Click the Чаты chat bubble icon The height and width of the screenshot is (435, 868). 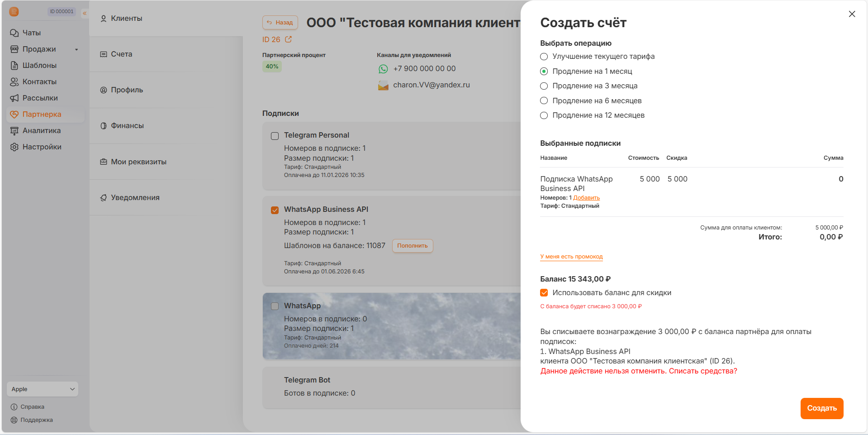click(14, 33)
